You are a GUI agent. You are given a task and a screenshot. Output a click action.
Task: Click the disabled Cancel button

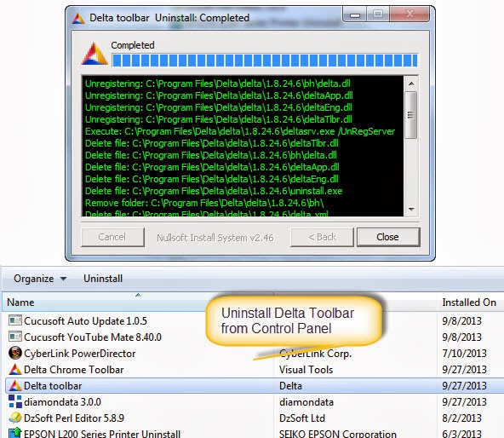pos(112,237)
